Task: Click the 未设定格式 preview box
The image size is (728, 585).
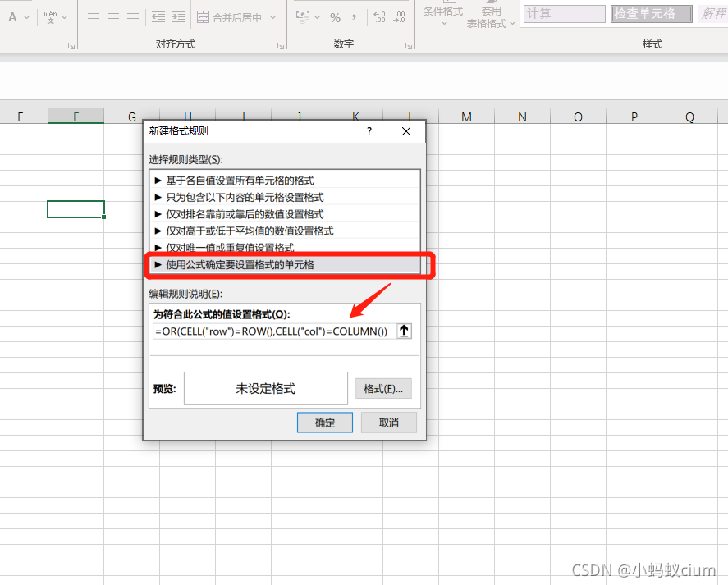Action: (266, 389)
